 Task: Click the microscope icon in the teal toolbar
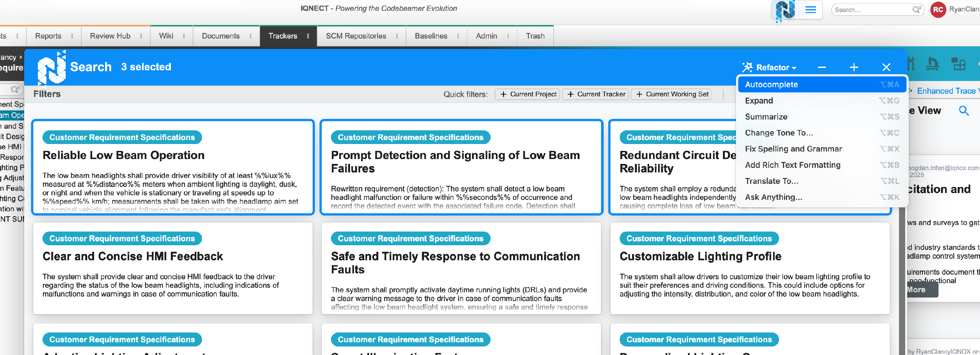point(932,64)
